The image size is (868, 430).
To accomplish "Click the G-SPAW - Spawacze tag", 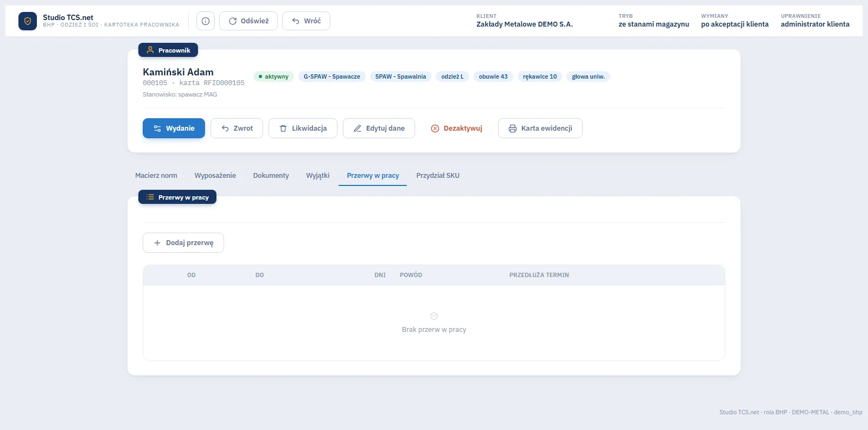I will click(332, 76).
